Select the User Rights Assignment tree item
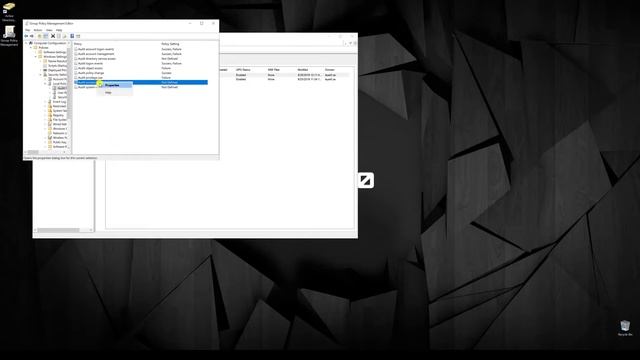 pos(60,93)
